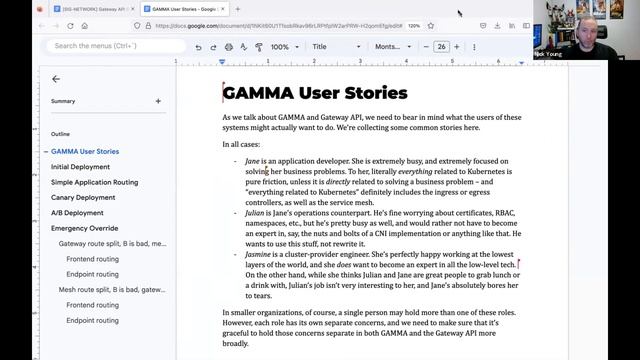The width and height of the screenshot is (640, 360).
Task: Go forward with the browser forward arrow
Action: coord(56,26)
